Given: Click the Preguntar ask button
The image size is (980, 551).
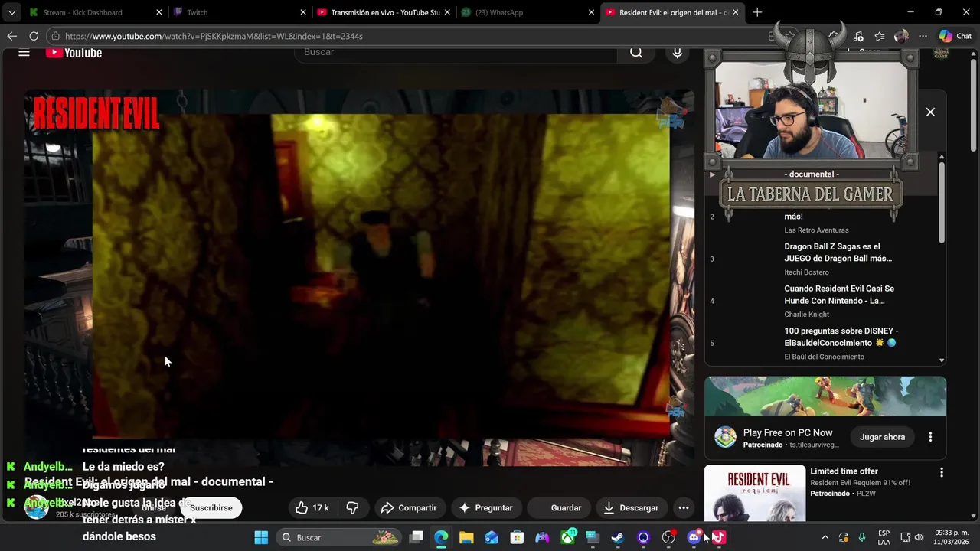Looking at the screenshot, I should (485, 507).
